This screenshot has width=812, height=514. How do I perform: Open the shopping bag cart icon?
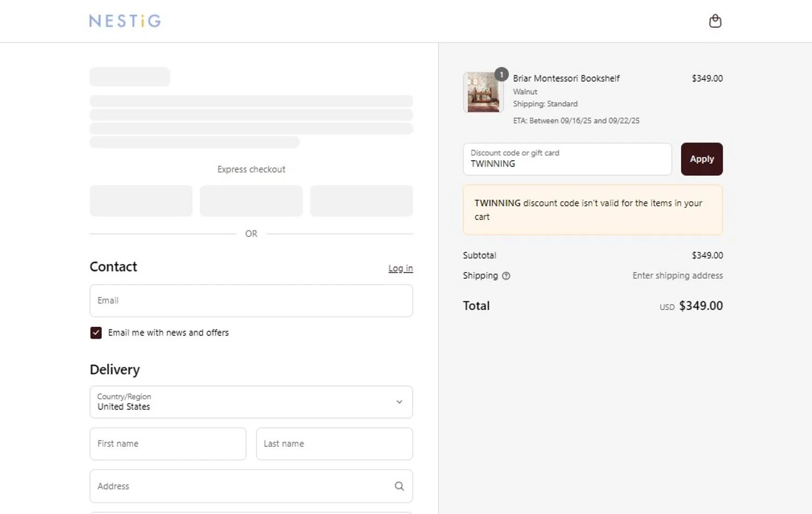click(715, 21)
